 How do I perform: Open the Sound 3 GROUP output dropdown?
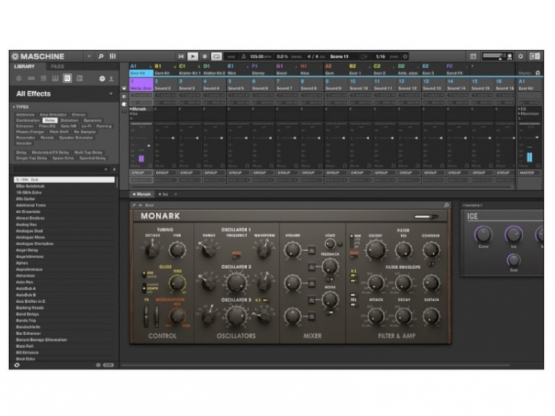[190, 173]
